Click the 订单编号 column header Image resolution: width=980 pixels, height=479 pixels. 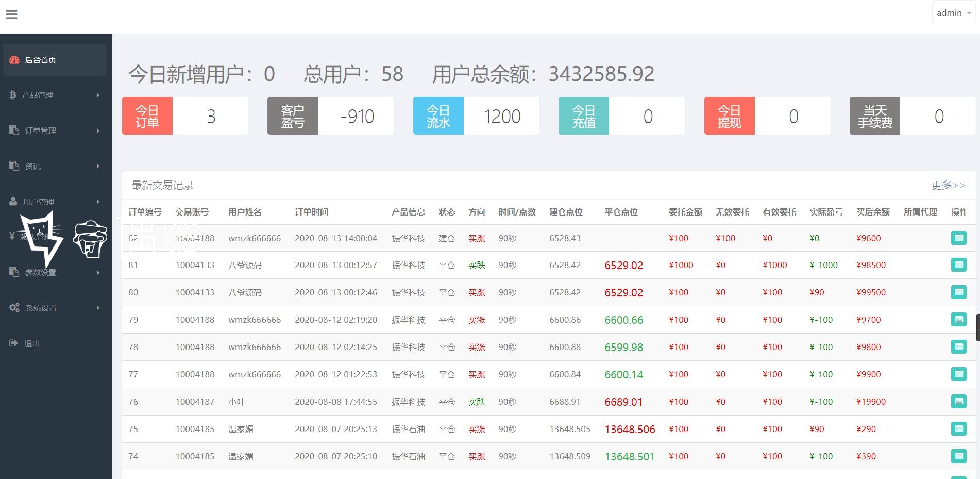coord(145,212)
